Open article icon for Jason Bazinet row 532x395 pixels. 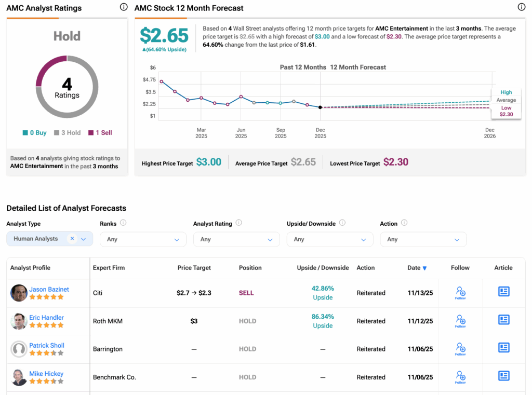[503, 292]
